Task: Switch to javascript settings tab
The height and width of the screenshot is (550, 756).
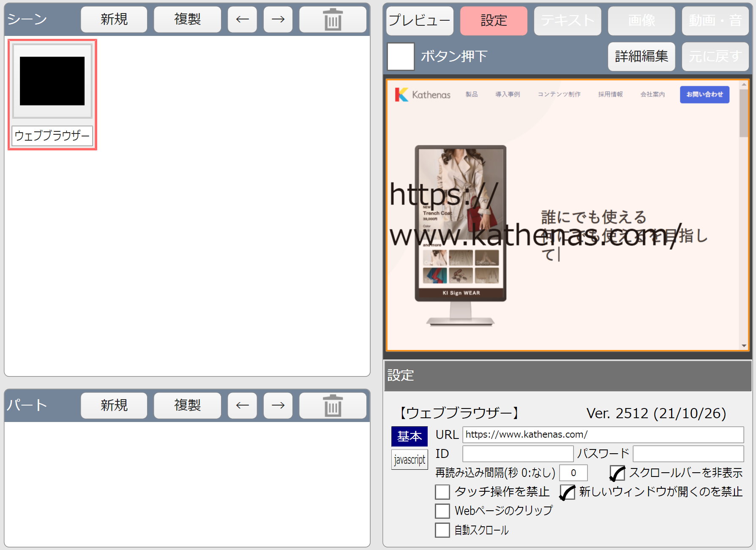Action: (x=409, y=460)
